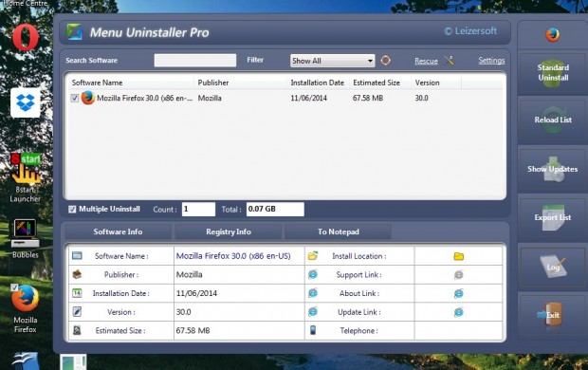The width and height of the screenshot is (588, 370).
Task: Click the Count value field
Action: point(198,209)
